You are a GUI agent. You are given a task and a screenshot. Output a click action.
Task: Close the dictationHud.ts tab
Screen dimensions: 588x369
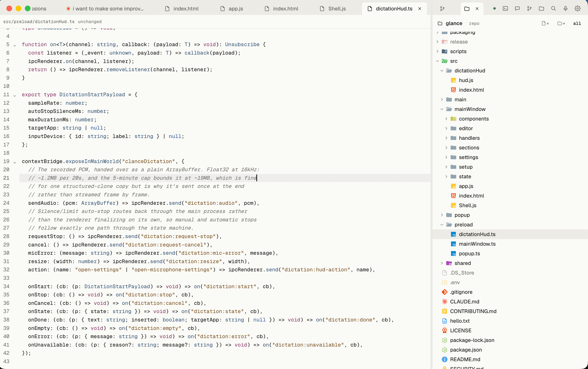coord(420,9)
